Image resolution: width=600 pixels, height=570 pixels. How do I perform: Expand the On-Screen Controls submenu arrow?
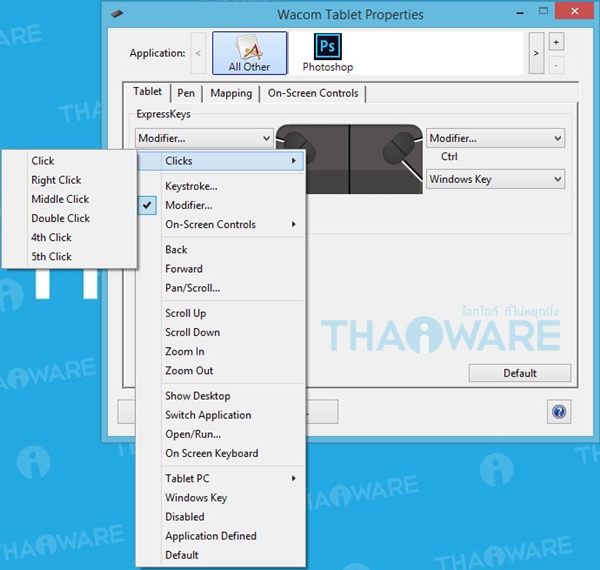[x=293, y=224]
